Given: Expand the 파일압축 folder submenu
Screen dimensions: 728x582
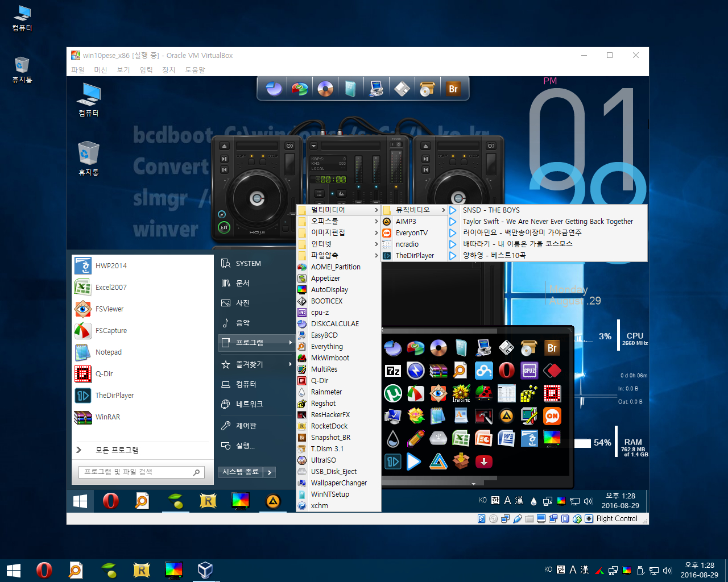Looking at the screenshot, I should (x=338, y=255).
